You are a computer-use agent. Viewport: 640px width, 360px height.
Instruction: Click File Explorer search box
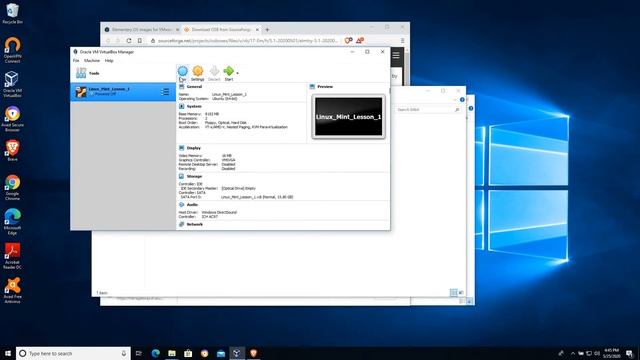[427, 109]
